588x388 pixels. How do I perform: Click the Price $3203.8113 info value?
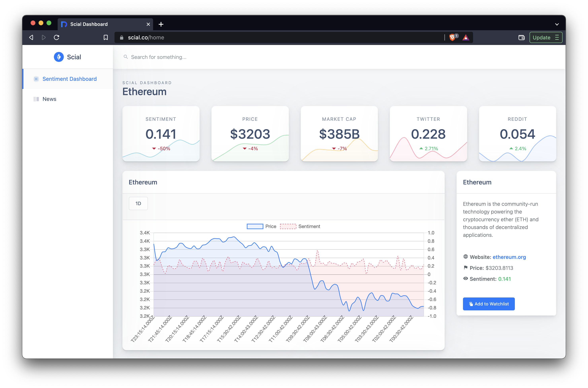pos(499,268)
